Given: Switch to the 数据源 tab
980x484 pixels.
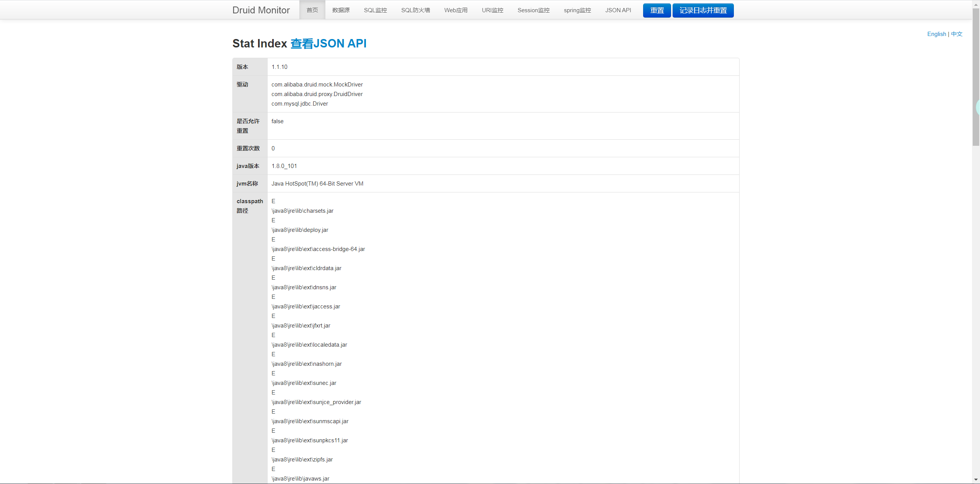Looking at the screenshot, I should tap(341, 10).
